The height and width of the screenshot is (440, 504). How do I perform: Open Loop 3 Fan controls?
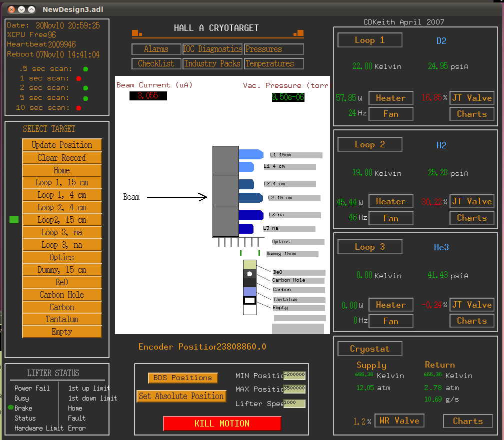(x=391, y=321)
